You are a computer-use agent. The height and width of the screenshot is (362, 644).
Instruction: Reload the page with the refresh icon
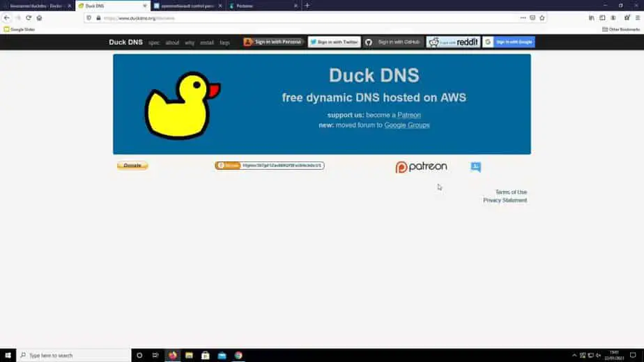(29, 17)
